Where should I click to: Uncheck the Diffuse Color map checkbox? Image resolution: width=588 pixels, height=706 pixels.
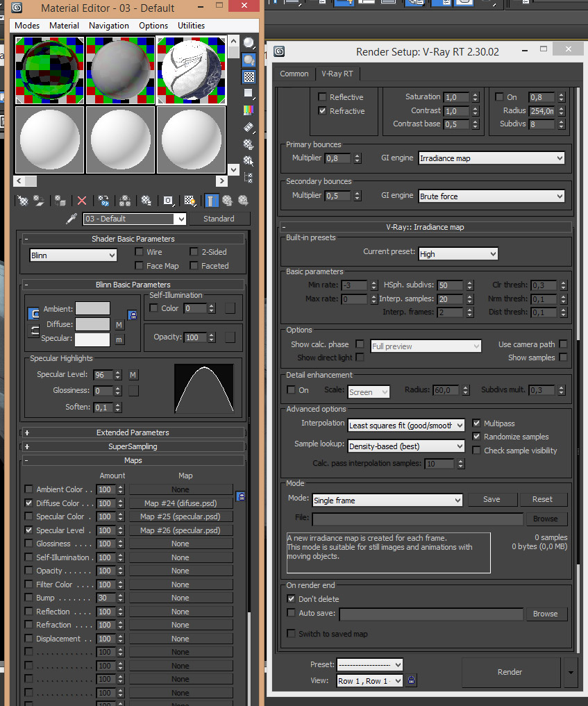pyautogui.click(x=29, y=503)
